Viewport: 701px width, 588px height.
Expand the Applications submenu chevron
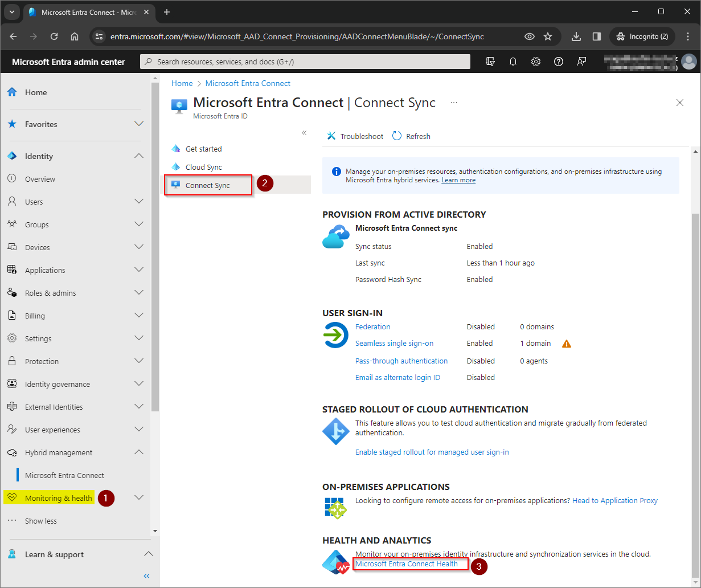[x=139, y=269]
